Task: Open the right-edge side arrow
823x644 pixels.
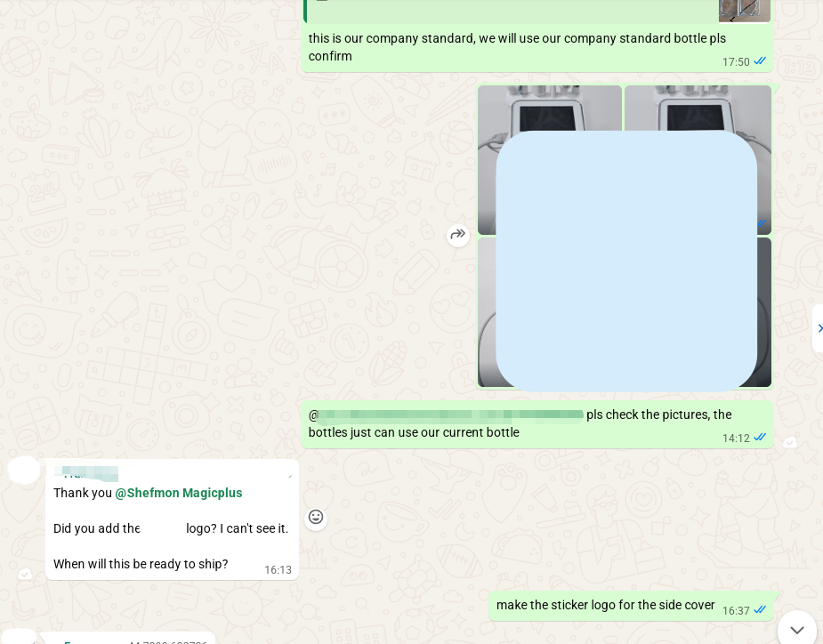Action: (x=819, y=328)
